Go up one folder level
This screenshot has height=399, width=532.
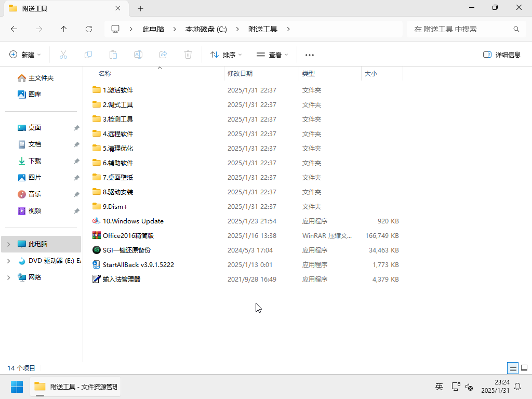[64, 29]
